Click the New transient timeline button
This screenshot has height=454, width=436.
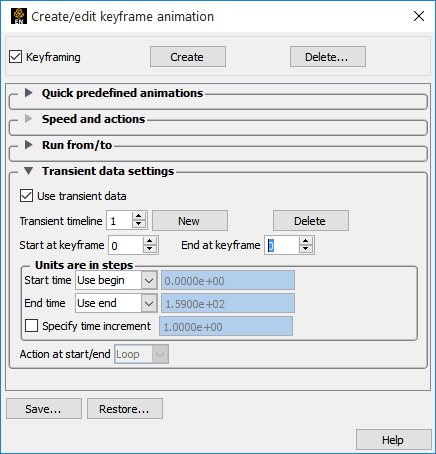[190, 220]
